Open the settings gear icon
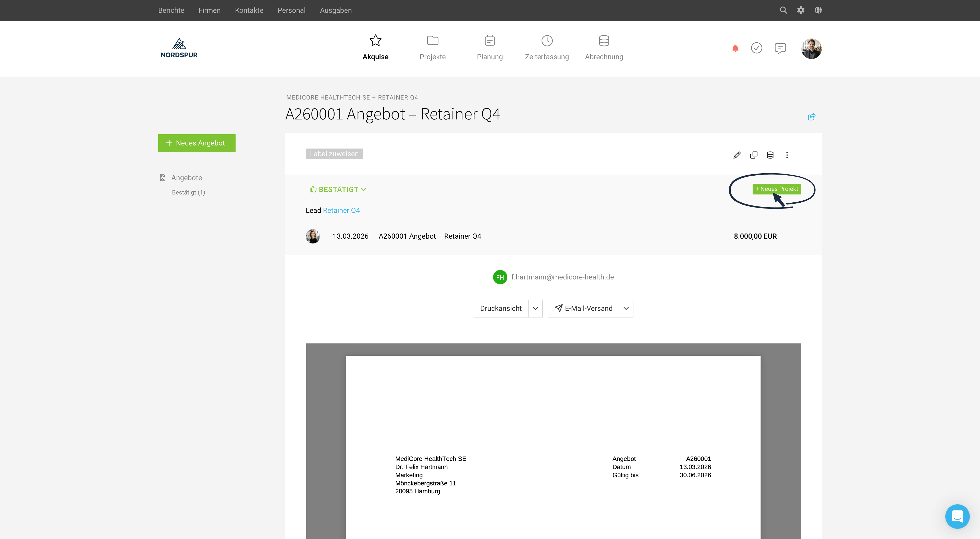 coord(800,10)
